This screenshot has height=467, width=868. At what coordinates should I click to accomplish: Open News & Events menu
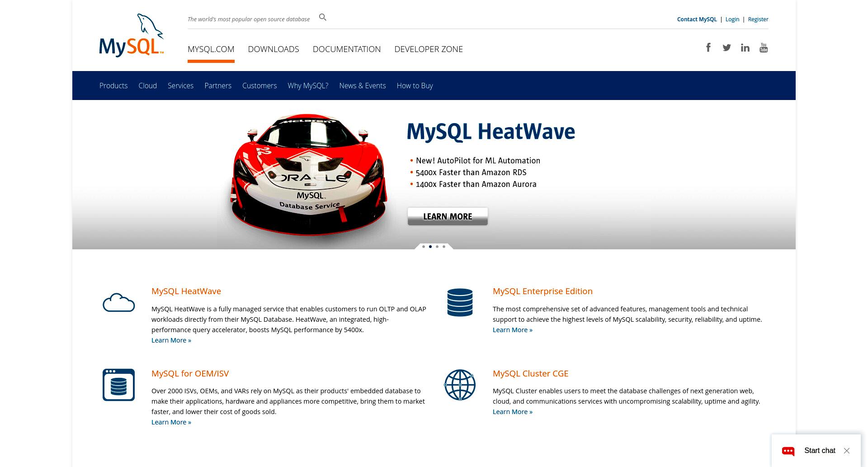[x=363, y=86]
